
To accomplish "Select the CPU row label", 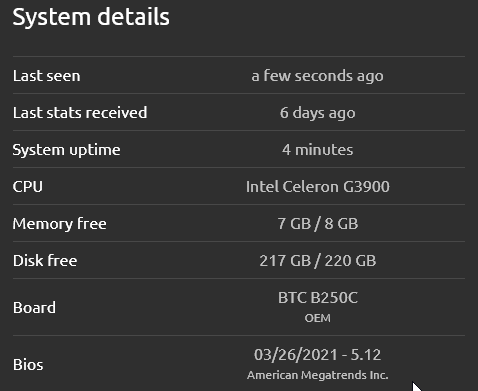I will [x=28, y=187].
